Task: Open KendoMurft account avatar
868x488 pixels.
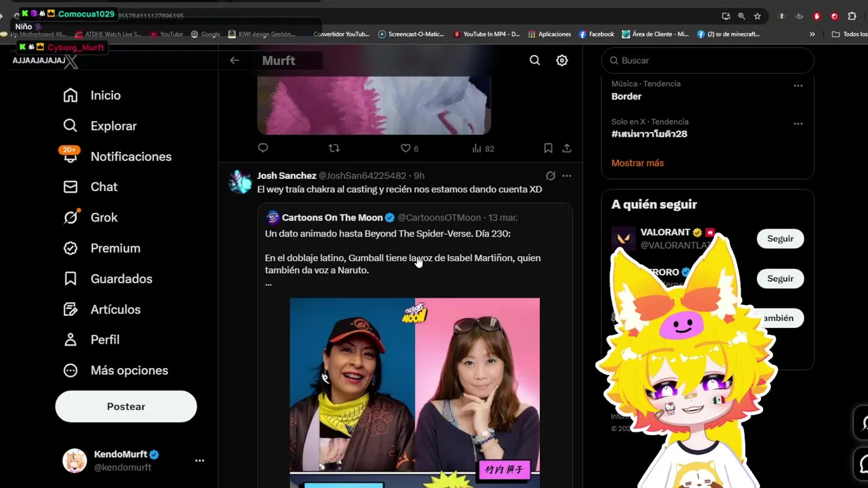Action: (x=75, y=461)
